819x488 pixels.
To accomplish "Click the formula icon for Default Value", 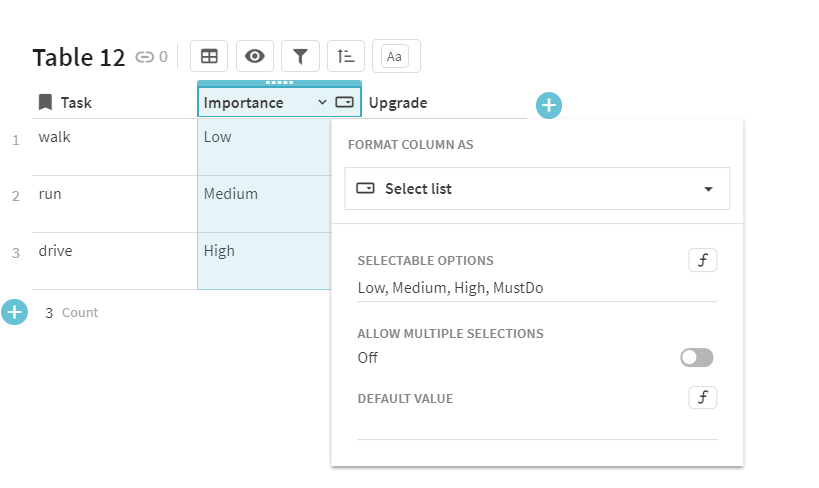I will 702,398.
